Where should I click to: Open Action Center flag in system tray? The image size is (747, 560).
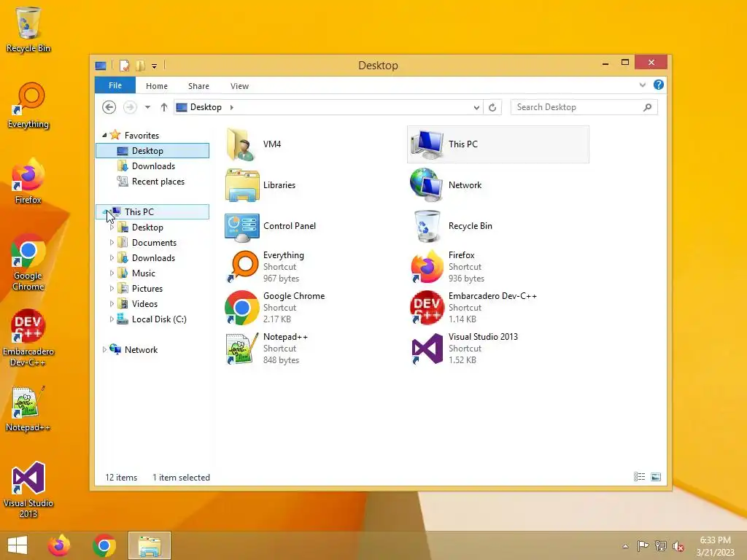coord(643,545)
